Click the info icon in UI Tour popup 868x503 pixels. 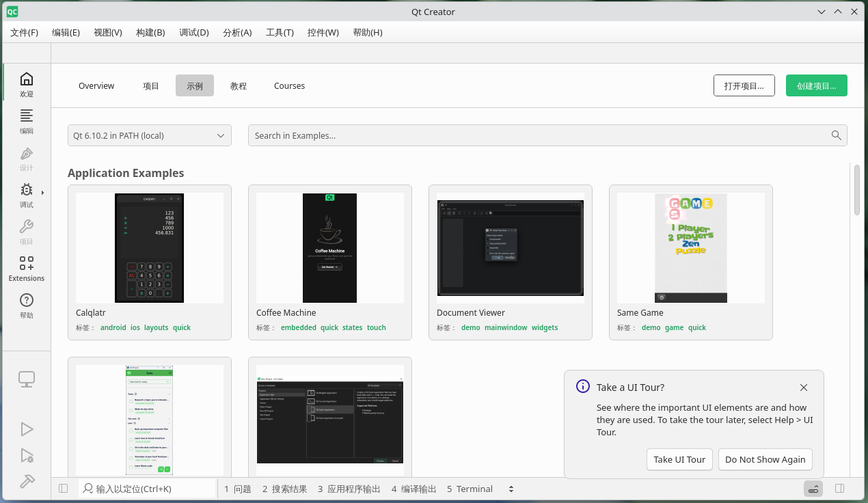(582, 386)
